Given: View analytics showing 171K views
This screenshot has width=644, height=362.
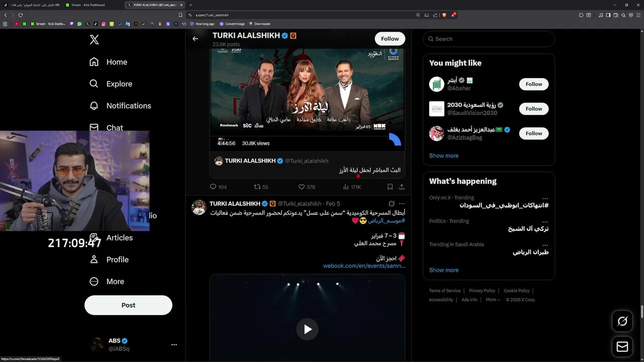Looking at the screenshot, I should coord(352,187).
